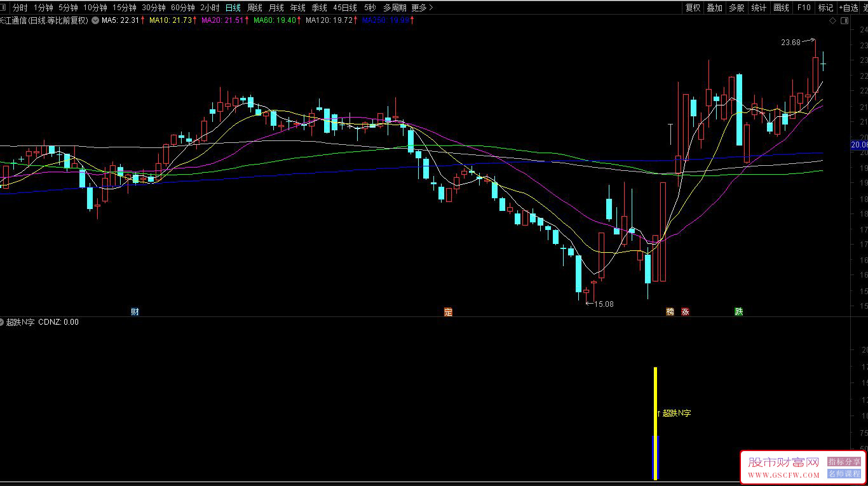Viewport: 868px width, 486px height.
Task: Click the yellow 超跌N字 signal bar
Action: click(x=655, y=423)
